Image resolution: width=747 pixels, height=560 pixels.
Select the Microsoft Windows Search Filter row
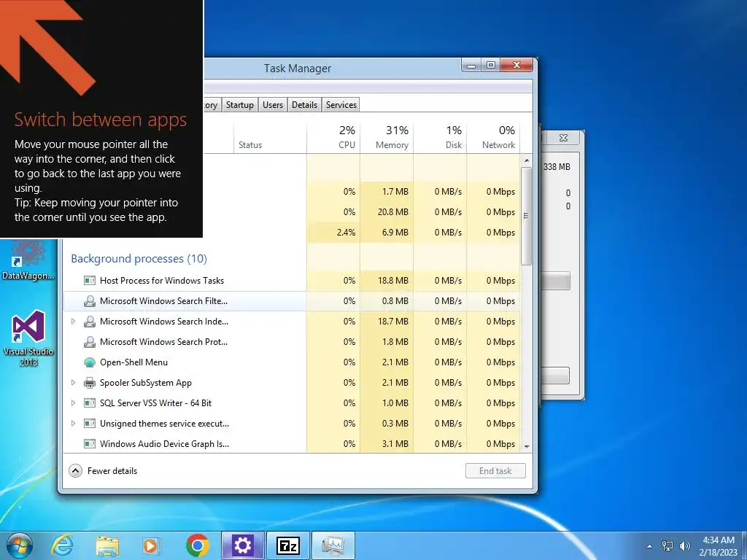pyautogui.click(x=292, y=301)
